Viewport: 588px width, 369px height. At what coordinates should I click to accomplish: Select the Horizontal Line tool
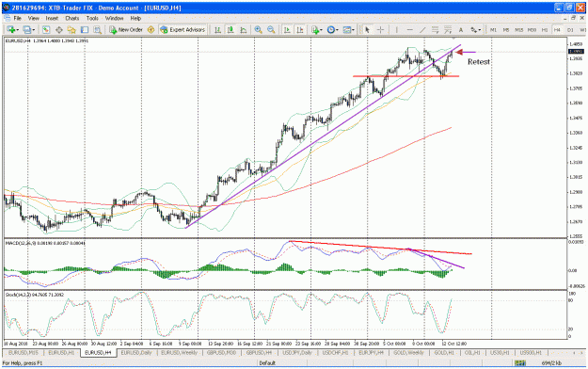410,30
